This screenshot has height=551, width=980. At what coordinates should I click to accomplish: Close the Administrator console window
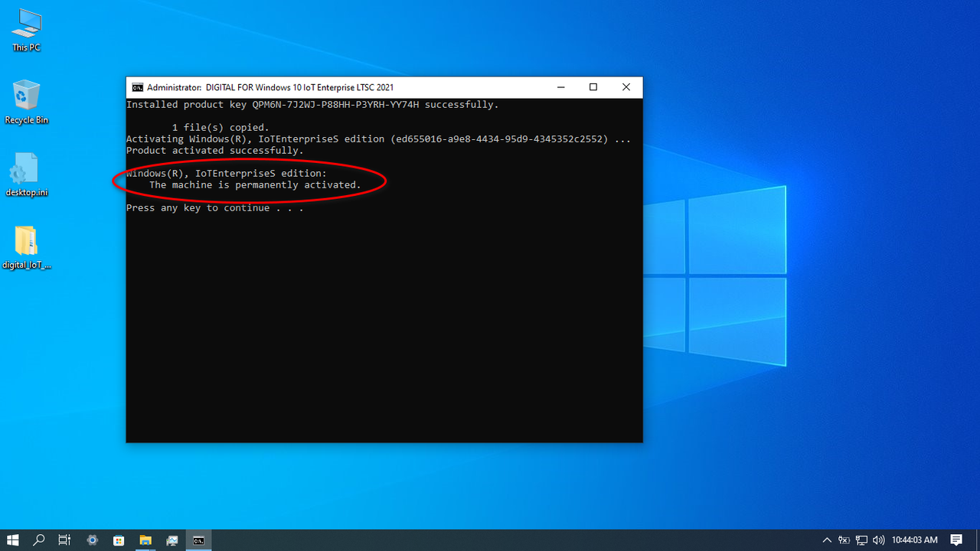coord(626,87)
